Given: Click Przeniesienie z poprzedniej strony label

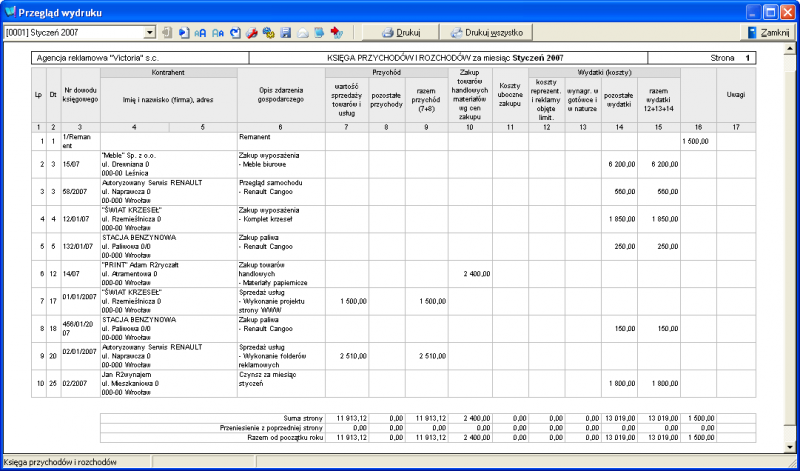Looking at the screenshot, I should (272, 428).
